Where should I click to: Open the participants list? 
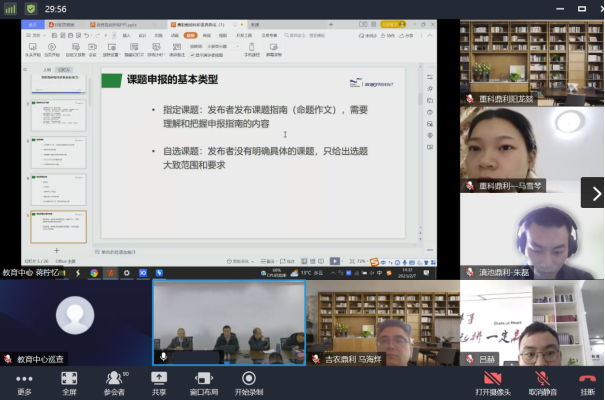[114, 382]
